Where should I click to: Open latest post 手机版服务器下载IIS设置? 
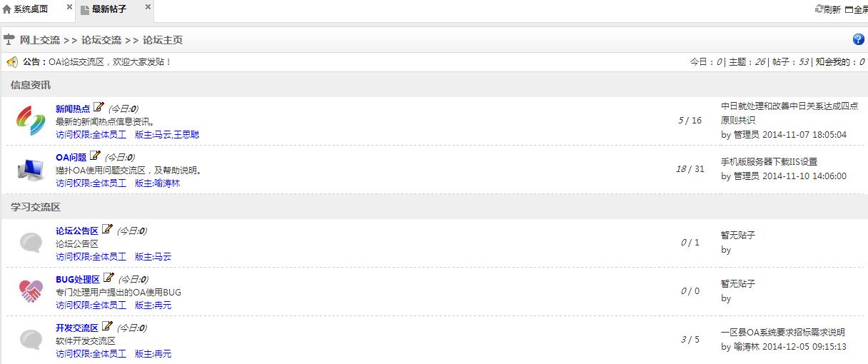(x=769, y=162)
